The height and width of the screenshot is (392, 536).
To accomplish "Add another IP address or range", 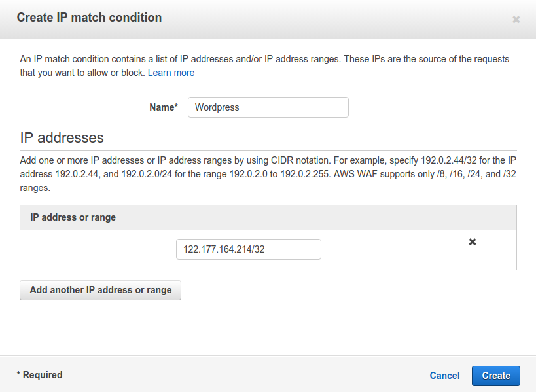I will coord(101,290).
